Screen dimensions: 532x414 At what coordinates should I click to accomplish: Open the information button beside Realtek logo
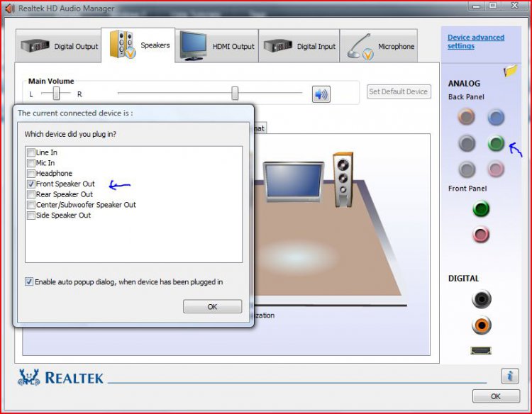point(509,376)
